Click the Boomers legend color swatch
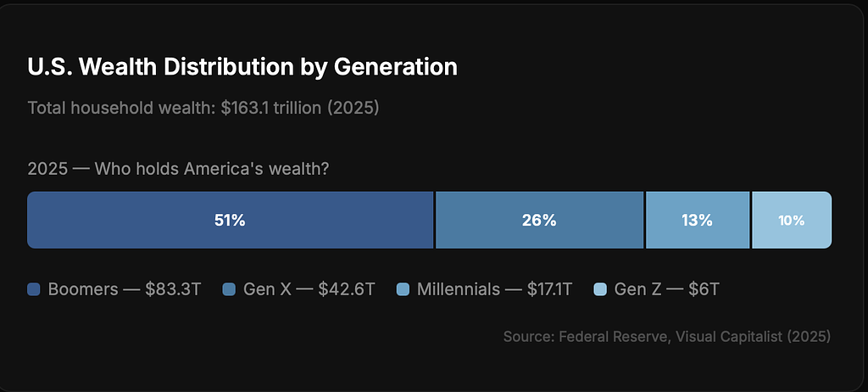Viewport: 868px width, 392px height. tap(34, 289)
